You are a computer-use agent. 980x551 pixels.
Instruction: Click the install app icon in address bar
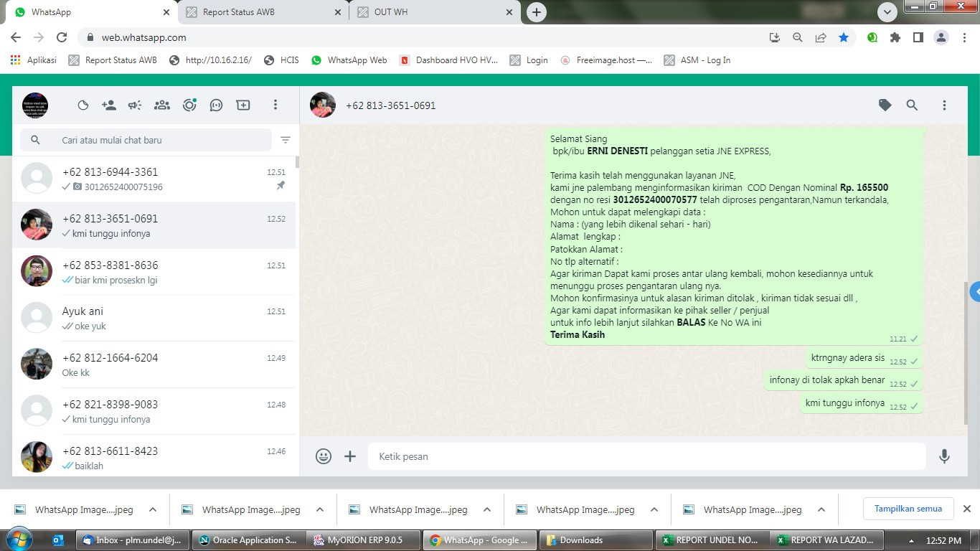[x=774, y=37]
